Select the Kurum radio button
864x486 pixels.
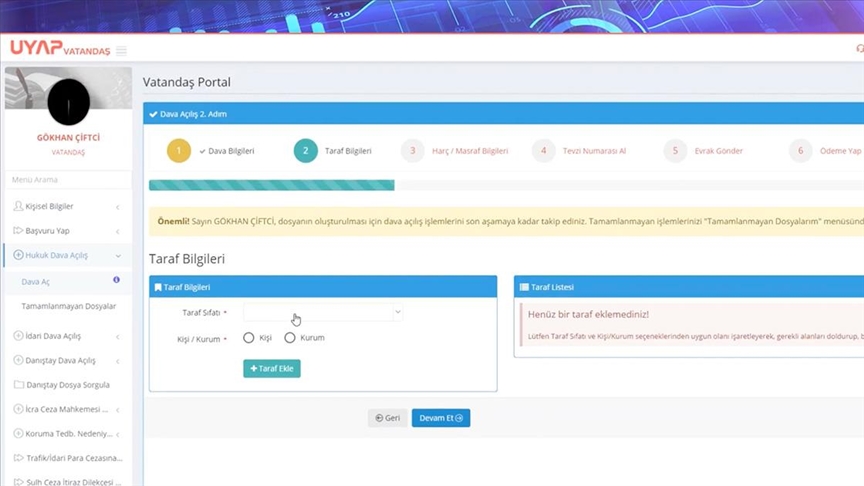pyautogui.click(x=290, y=338)
